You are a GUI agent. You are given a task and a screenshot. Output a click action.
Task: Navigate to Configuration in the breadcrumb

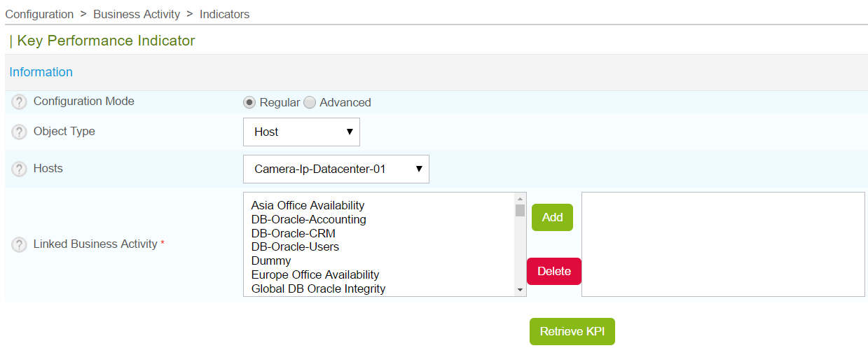(39, 14)
